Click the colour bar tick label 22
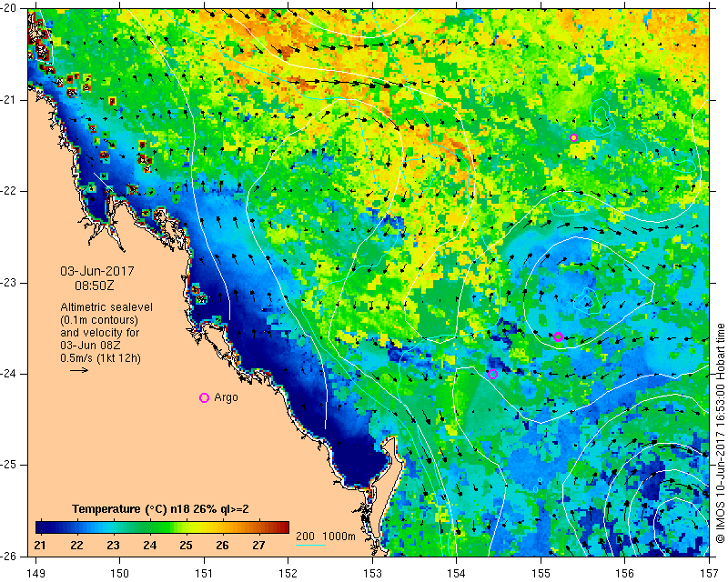Image resolution: width=728 pixels, height=582 pixels. [x=76, y=545]
